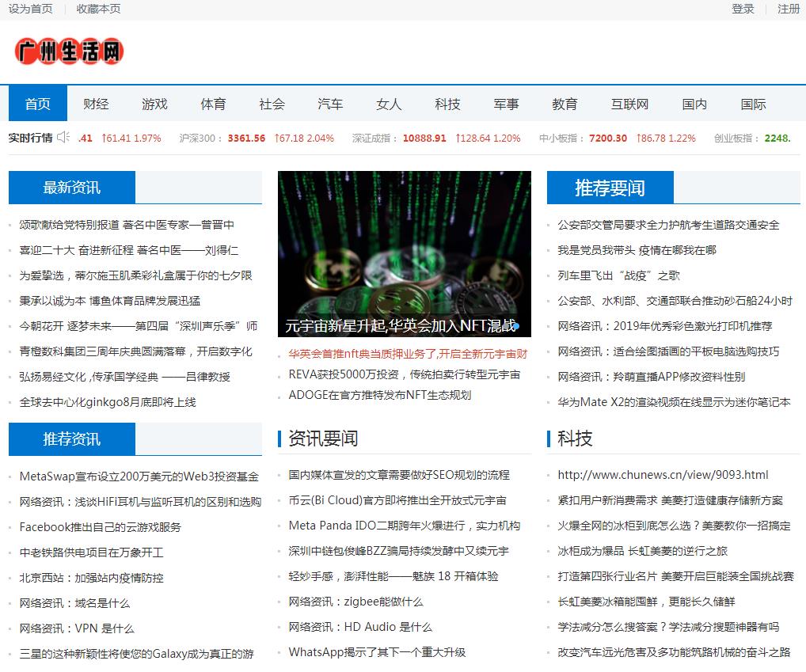Open the 财经 navigation tab

pos(96,104)
